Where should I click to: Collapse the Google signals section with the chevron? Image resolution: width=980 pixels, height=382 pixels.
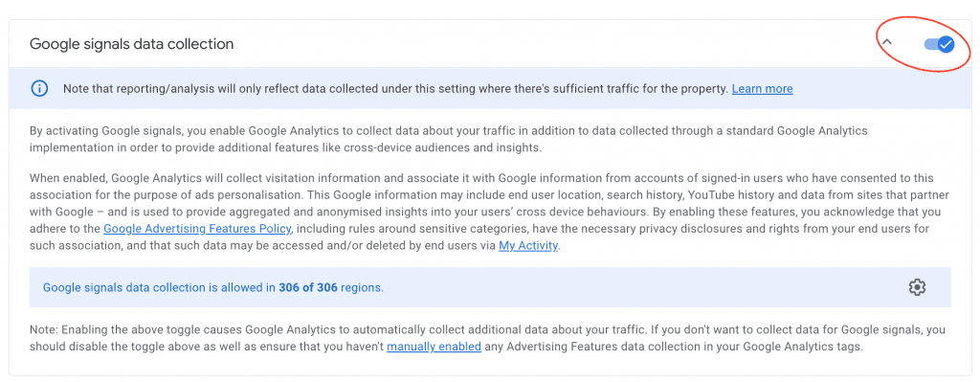tap(887, 42)
